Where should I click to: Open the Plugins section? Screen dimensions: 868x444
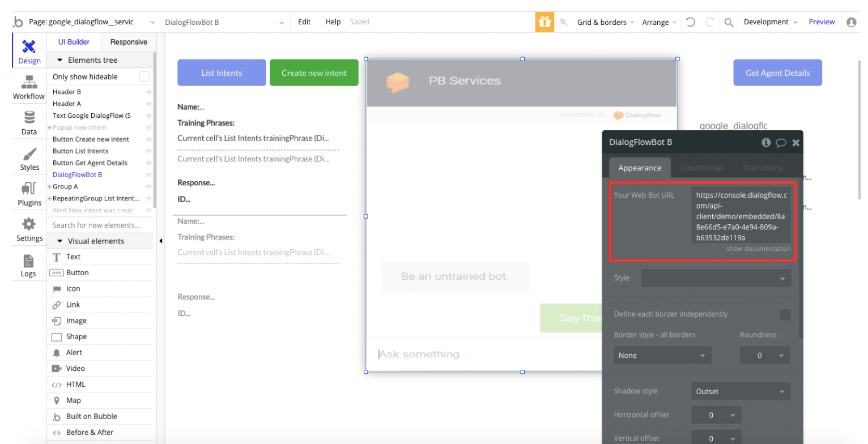[x=29, y=194]
